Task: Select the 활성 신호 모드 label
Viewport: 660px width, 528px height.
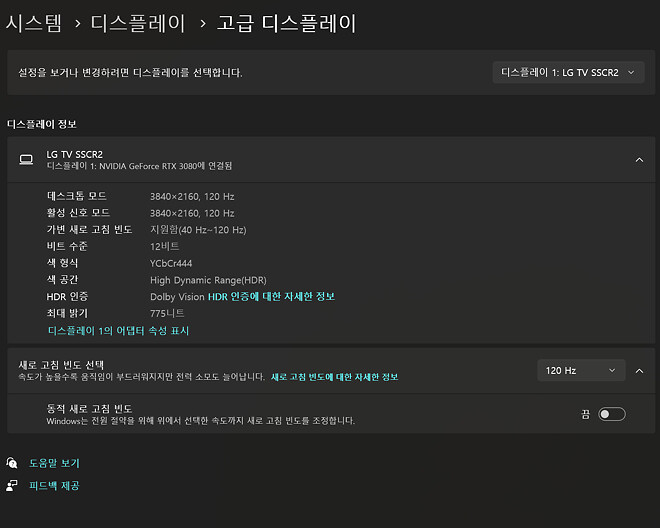Action: (78, 213)
